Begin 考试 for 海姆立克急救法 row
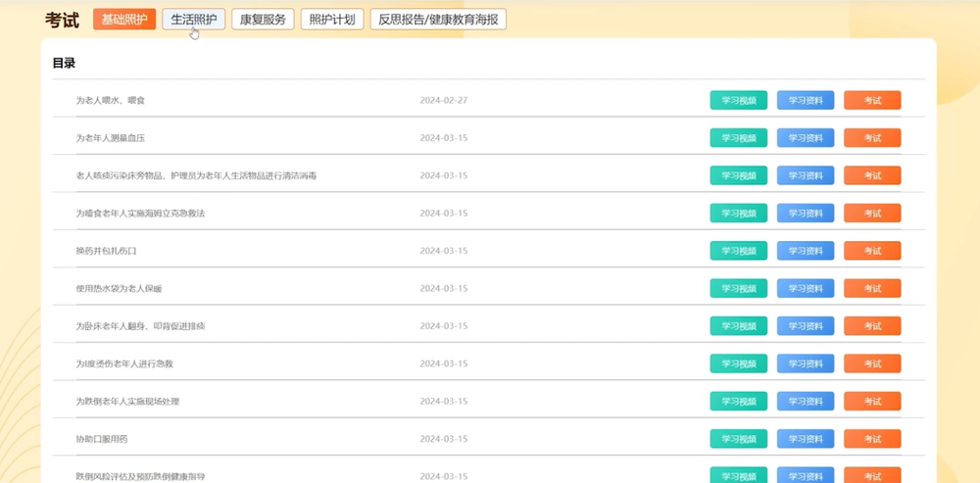 coord(872,213)
